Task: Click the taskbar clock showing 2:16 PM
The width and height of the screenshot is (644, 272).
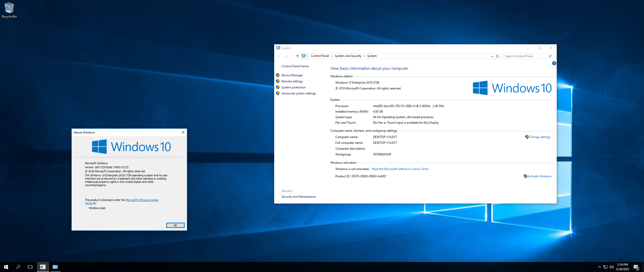Action: point(622,267)
